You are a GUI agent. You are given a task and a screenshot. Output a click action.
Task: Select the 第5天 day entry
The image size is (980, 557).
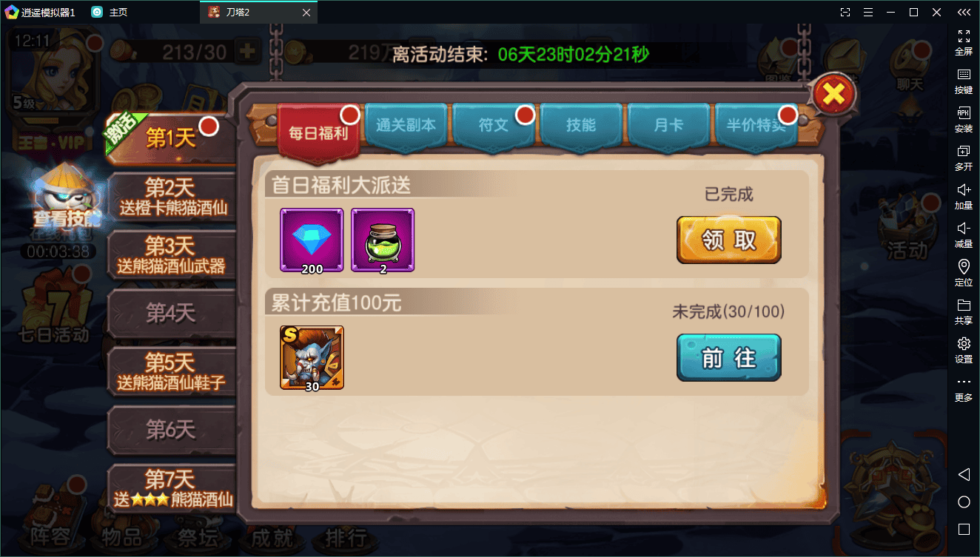pos(172,371)
